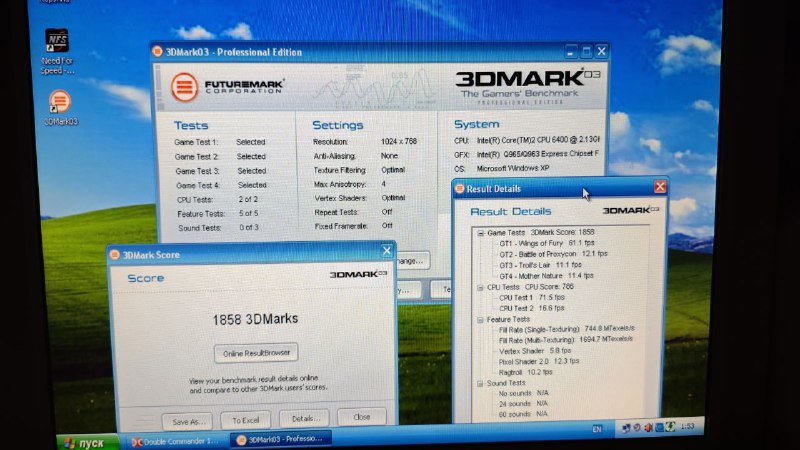Maximize the 3DMark03 Professional Edition window

coord(586,52)
